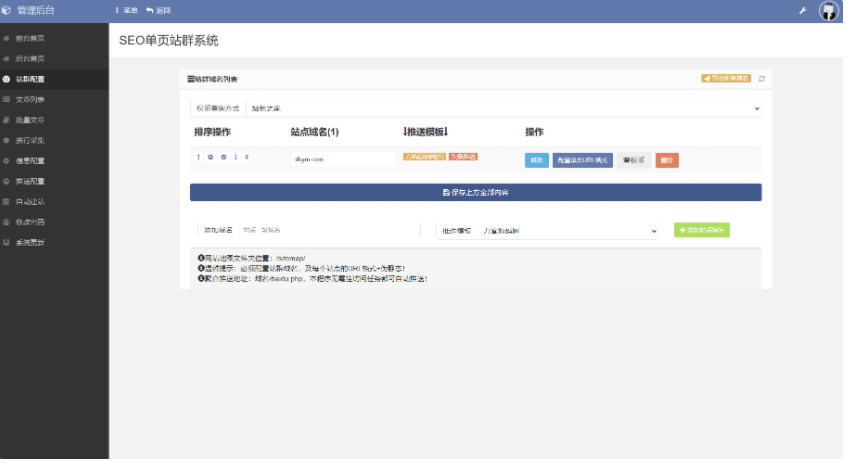Click the SEO单页站群系统 page heading
Image resolution: width=847 pixels, height=469 pixels.
click(169, 41)
